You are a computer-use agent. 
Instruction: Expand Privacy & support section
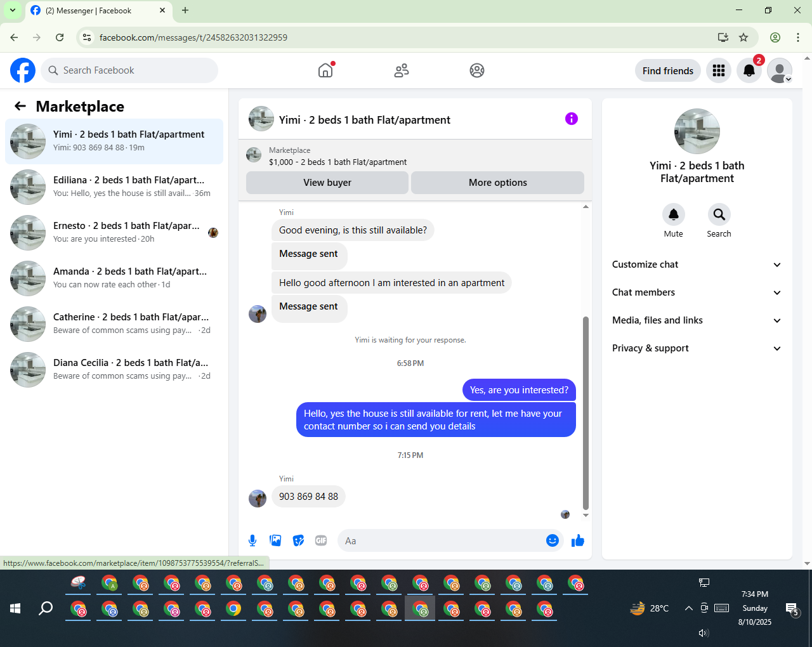point(697,348)
